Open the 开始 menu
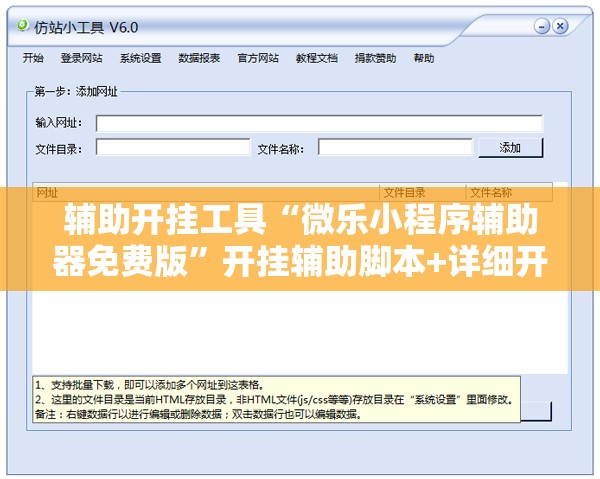The width and height of the screenshot is (600, 479). tap(33, 58)
